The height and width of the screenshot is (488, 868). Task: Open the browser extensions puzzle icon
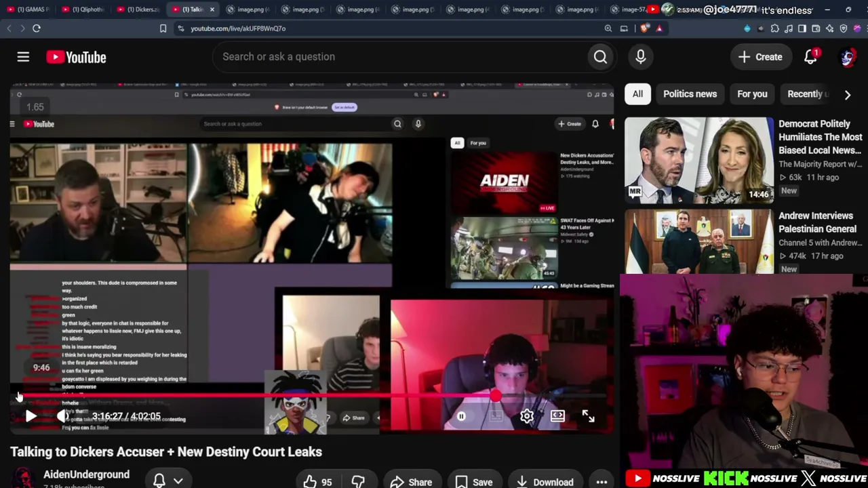(775, 28)
